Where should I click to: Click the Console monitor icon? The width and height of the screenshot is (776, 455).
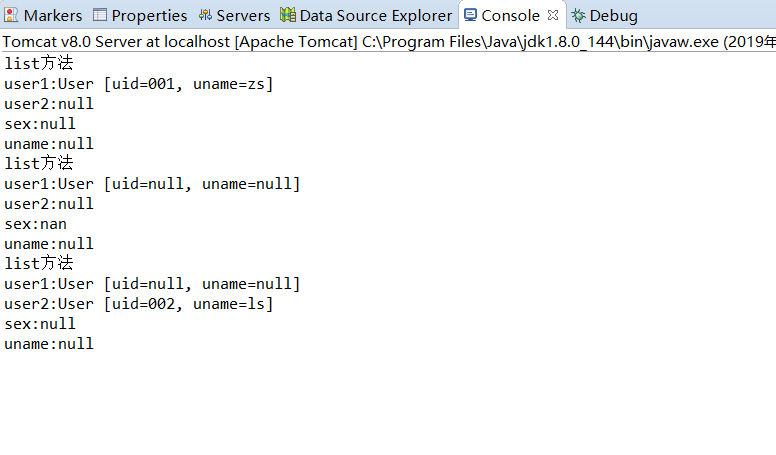coord(471,15)
